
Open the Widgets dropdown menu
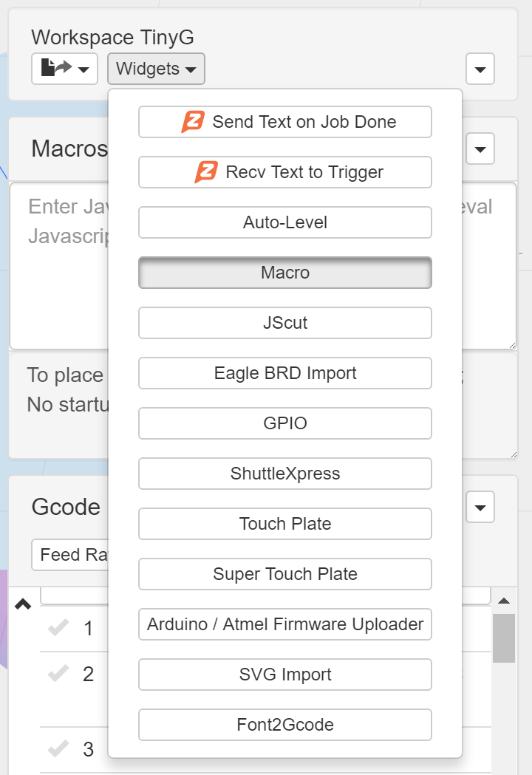(x=156, y=69)
